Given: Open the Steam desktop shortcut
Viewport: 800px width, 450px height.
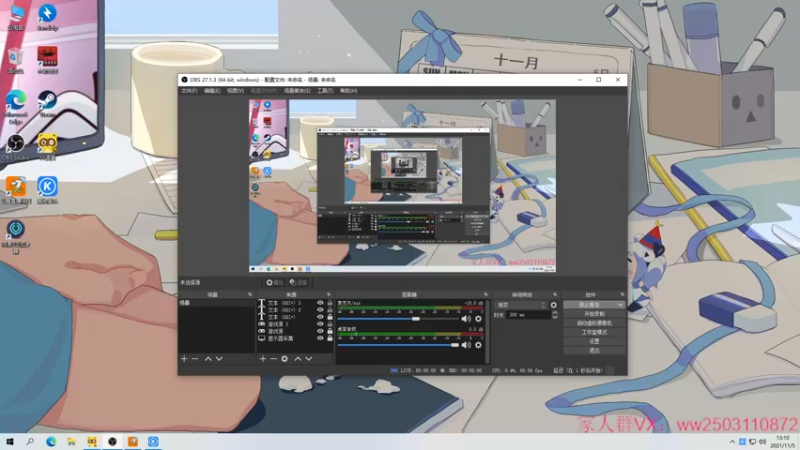Looking at the screenshot, I should 47,104.
